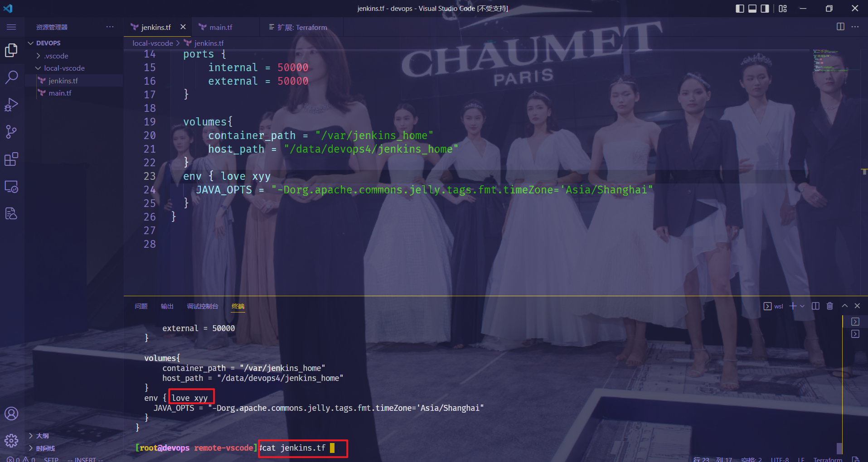The height and width of the screenshot is (462, 868).
Task: Open the Source Control view
Action: pos(11,132)
